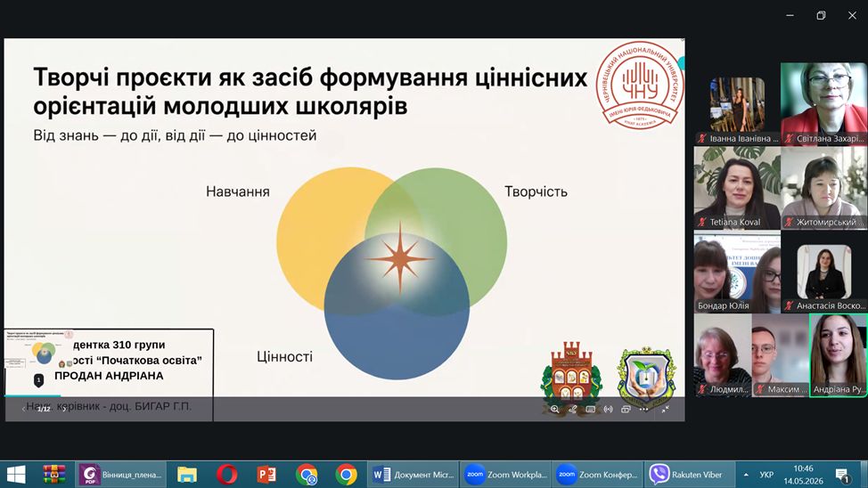Image resolution: width=868 pixels, height=488 pixels.
Task: Go to previous slide with left chevron
Action: (23, 409)
